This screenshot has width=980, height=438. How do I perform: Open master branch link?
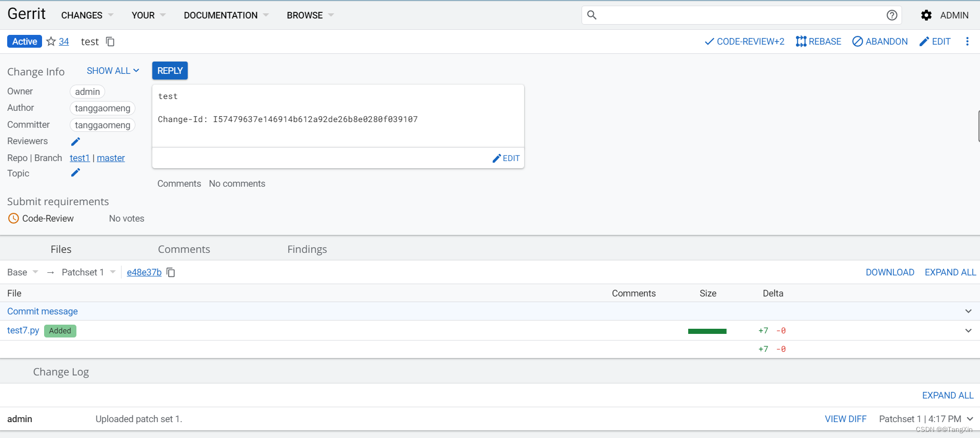[x=111, y=158]
